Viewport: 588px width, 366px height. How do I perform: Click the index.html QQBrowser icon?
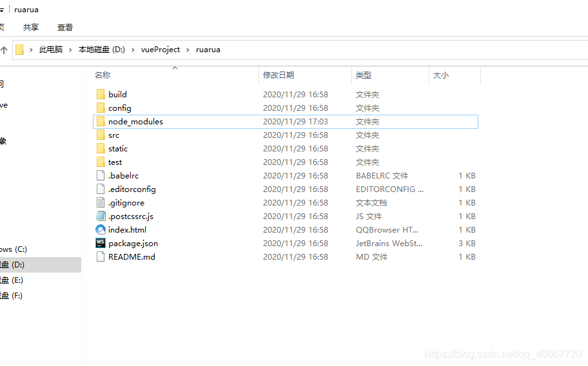click(x=101, y=229)
